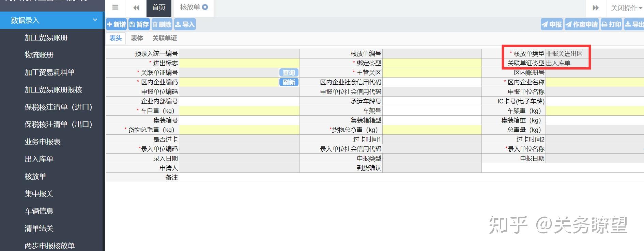This screenshot has width=644, height=251.
Task: Click the 备注 input field
Action: pyautogui.click(x=411, y=178)
